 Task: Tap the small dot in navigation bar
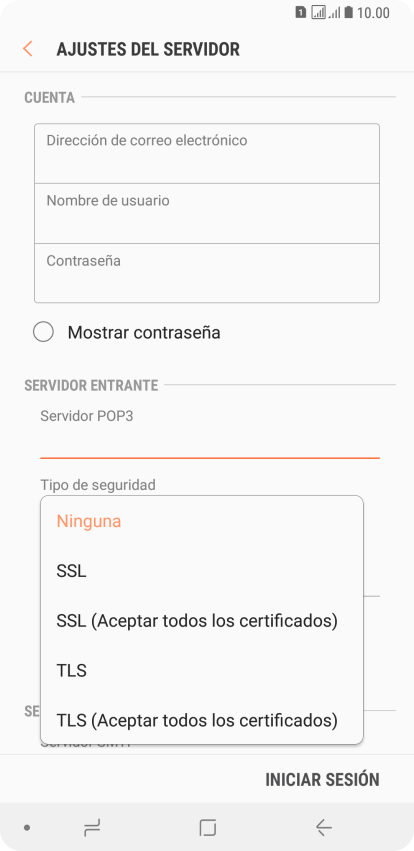(x=27, y=828)
